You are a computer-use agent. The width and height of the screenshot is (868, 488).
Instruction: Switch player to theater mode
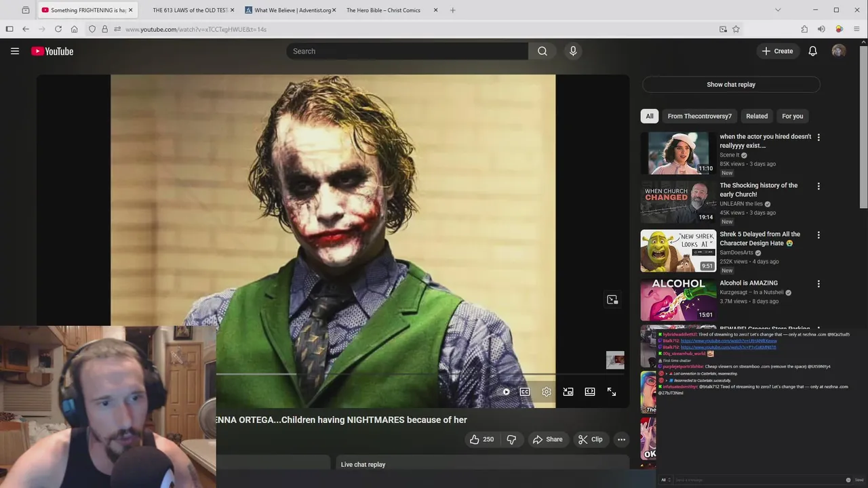[590, 392]
